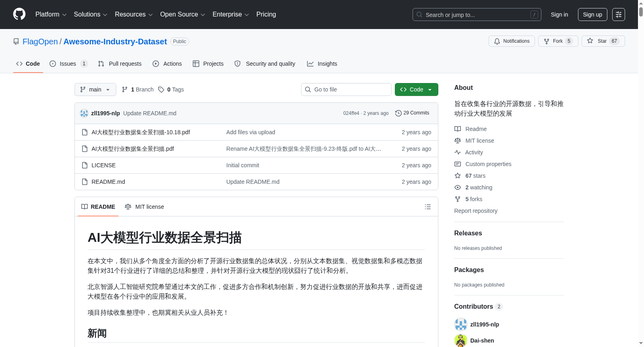Switch to the Projects tab

pos(208,64)
